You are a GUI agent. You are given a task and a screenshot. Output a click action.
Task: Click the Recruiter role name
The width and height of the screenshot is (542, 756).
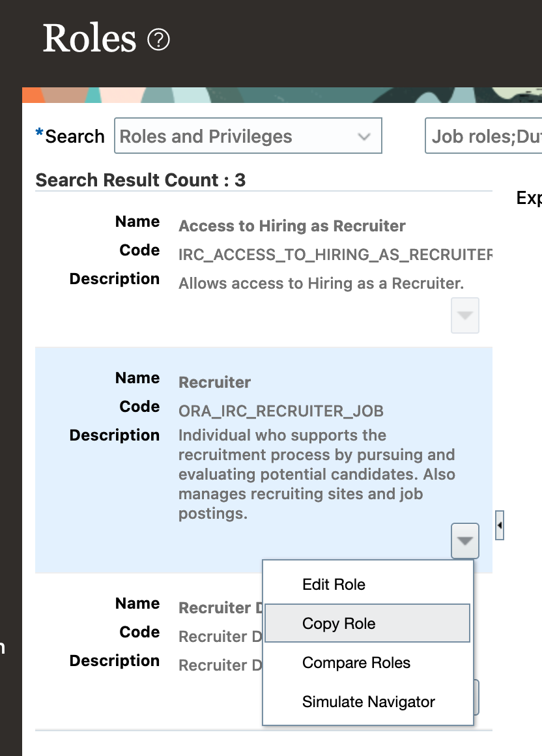click(214, 383)
